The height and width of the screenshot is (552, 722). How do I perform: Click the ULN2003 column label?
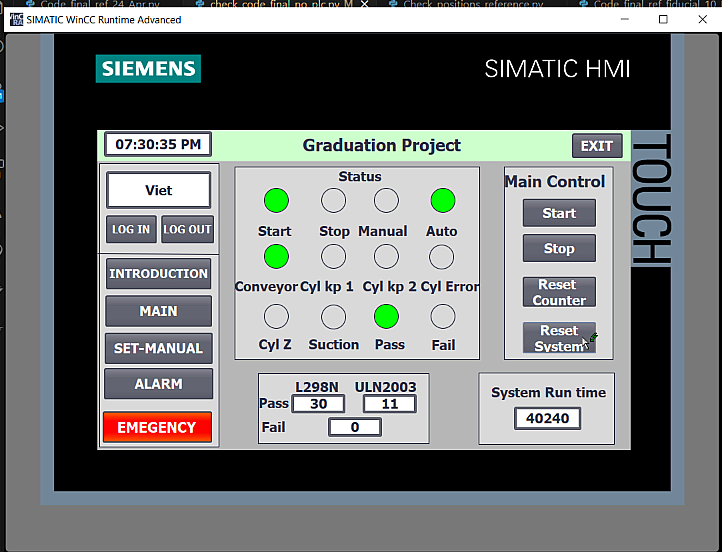pyautogui.click(x=385, y=387)
